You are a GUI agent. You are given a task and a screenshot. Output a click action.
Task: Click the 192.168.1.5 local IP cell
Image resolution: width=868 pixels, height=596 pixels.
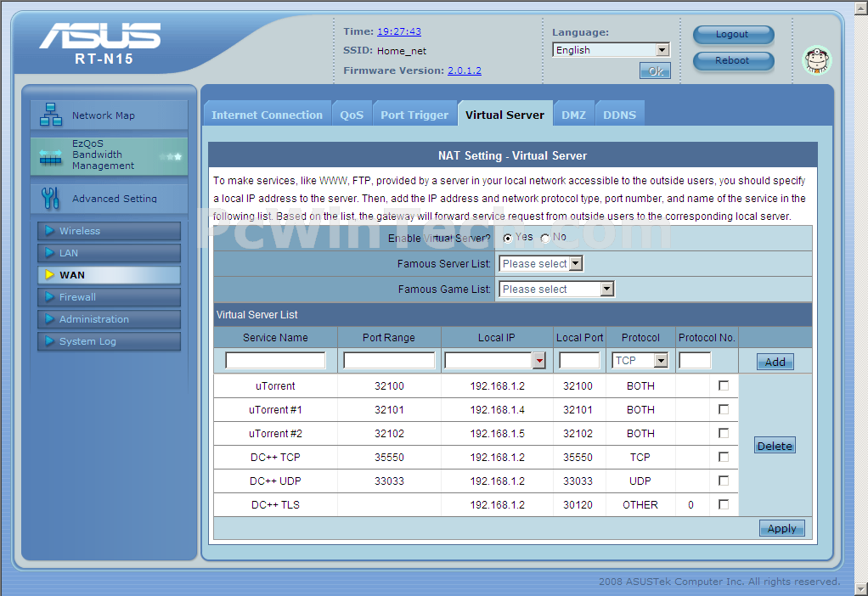tap(497, 433)
